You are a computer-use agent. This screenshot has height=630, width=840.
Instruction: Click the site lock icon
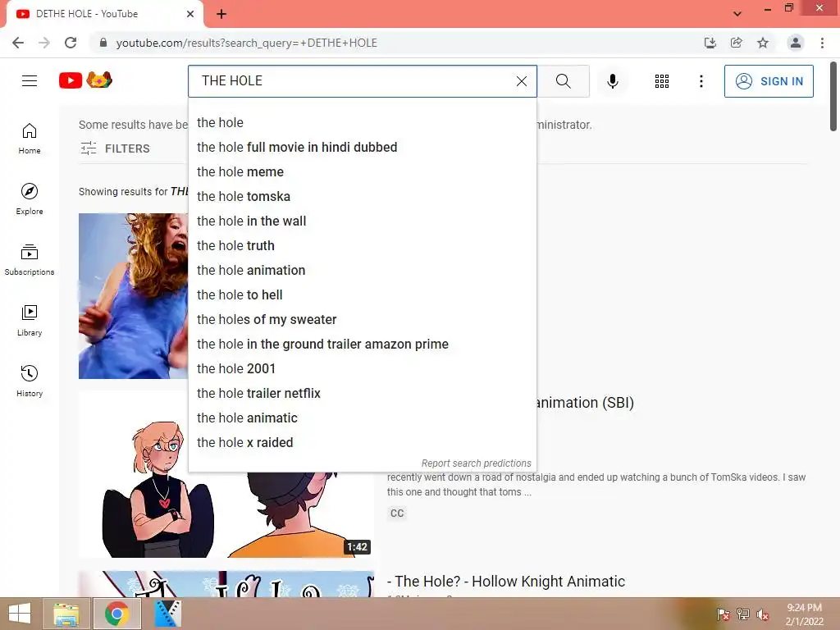[103, 43]
